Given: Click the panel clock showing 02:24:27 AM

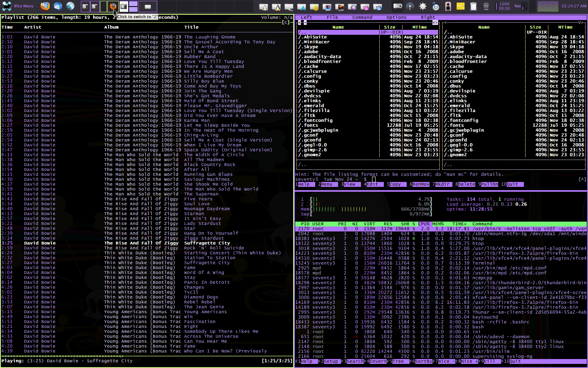Looking at the screenshot, I should coord(574,6).
